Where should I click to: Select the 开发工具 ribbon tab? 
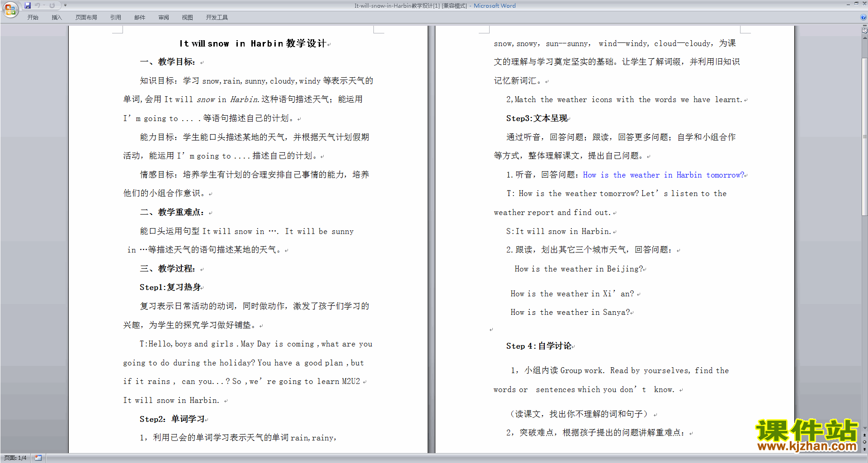click(217, 17)
